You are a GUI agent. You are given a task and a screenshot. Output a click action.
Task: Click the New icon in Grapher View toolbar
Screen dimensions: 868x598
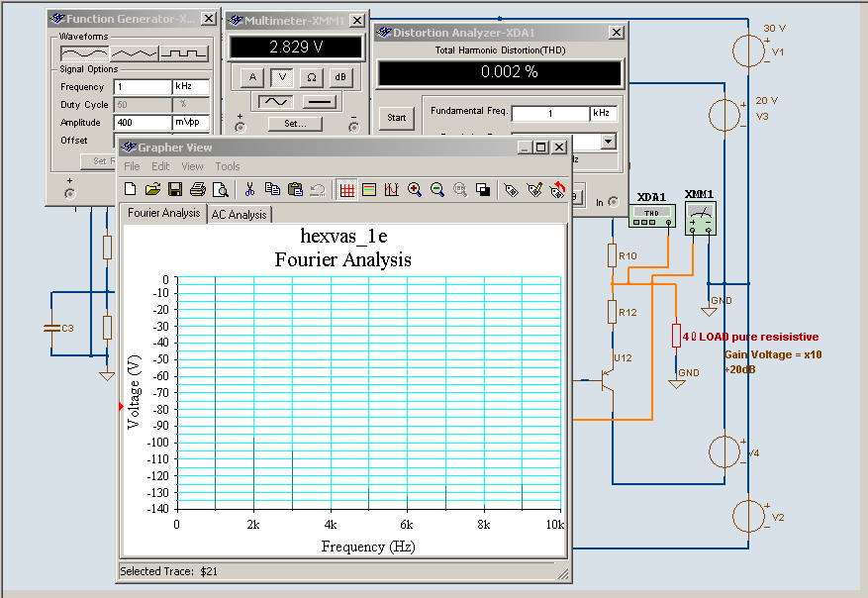tap(130, 189)
